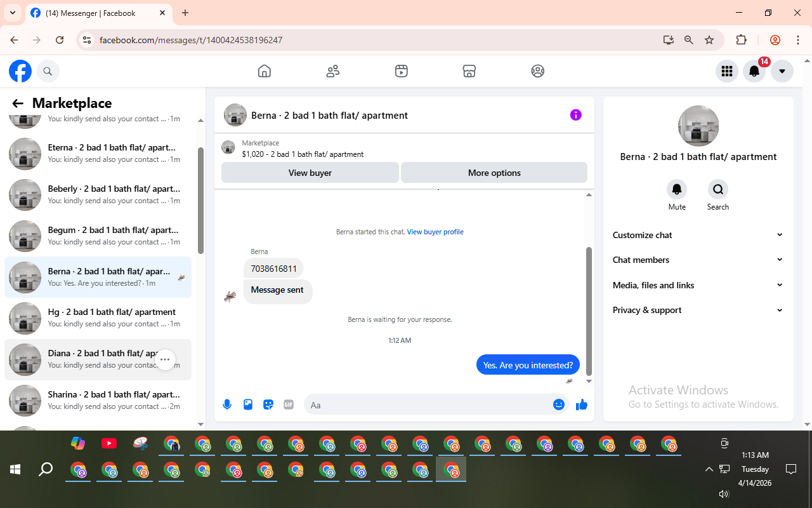Click the 7038616811 message bubble
The height and width of the screenshot is (508, 812).
click(274, 269)
